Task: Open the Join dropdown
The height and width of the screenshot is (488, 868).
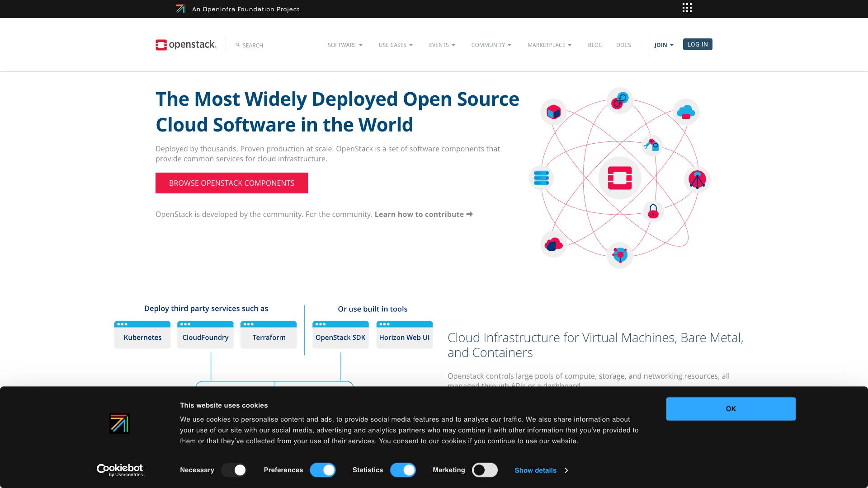Action: coord(664,45)
